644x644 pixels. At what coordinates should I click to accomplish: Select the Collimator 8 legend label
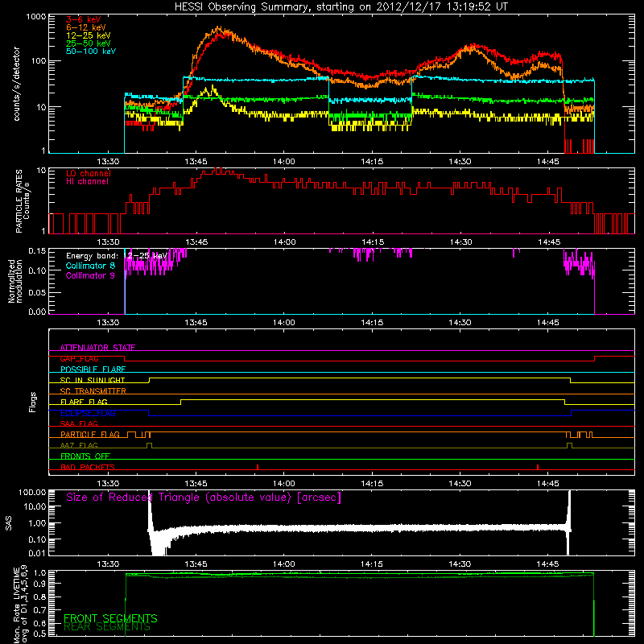tap(90, 266)
